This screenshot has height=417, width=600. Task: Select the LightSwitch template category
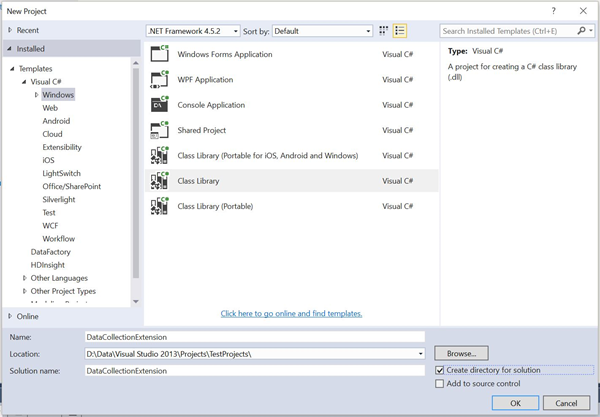(62, 173)
